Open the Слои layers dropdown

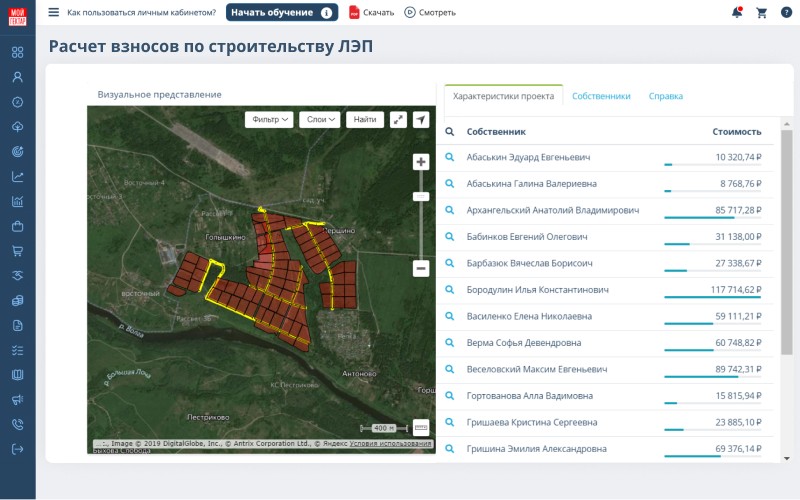tap(320, 119)
